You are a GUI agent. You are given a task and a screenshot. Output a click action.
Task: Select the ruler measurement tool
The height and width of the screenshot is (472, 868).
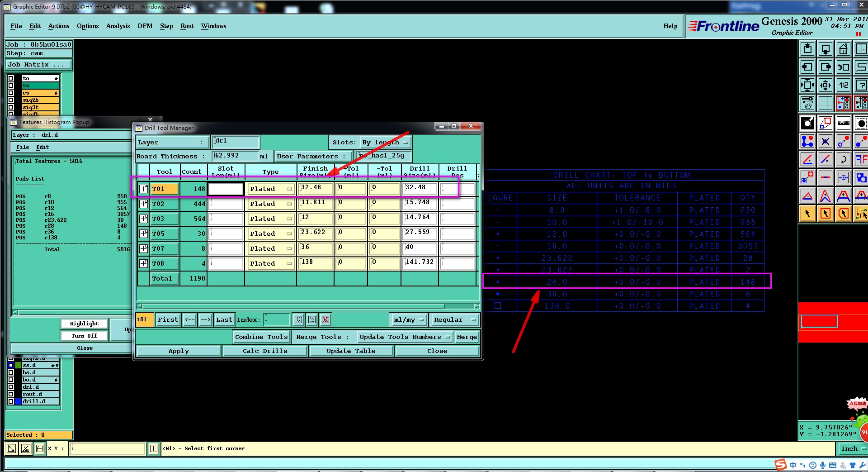[843, 123]
